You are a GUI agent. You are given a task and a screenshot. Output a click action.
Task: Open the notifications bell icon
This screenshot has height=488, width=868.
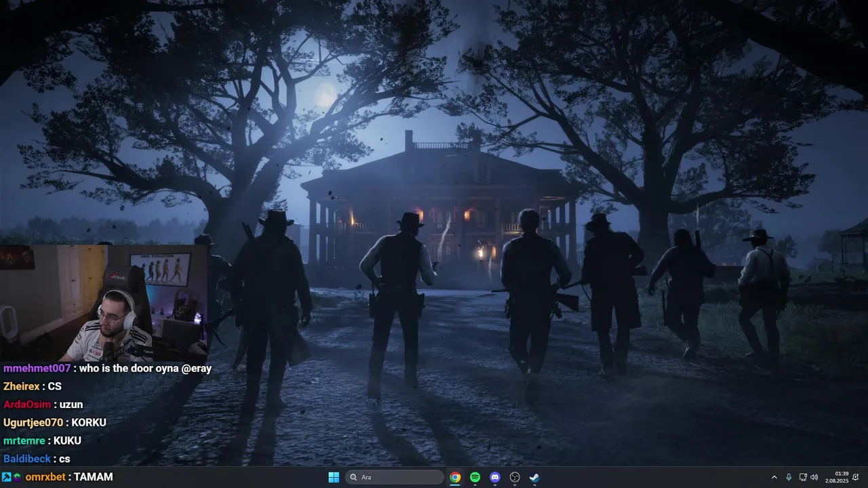(856, 477)
